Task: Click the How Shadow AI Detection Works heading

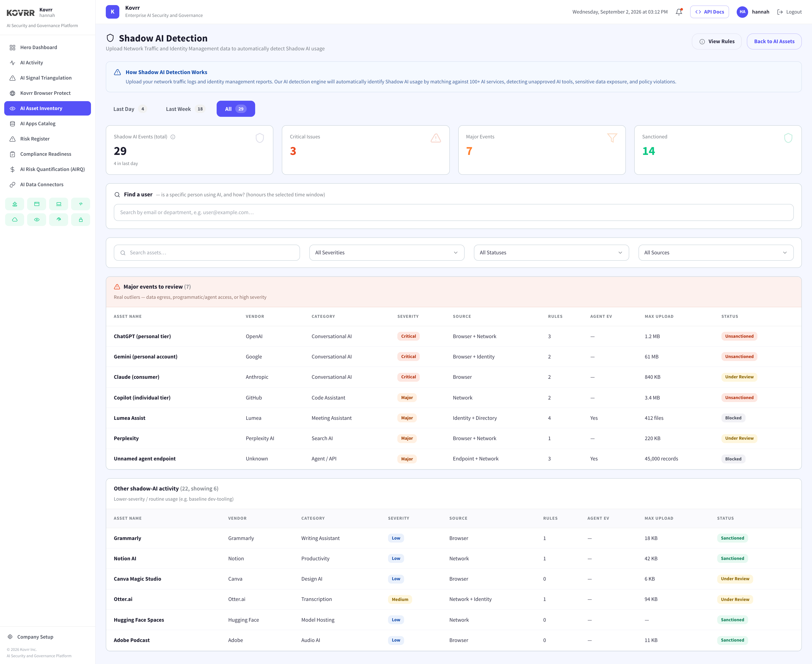Action: (x=166, y=72)
